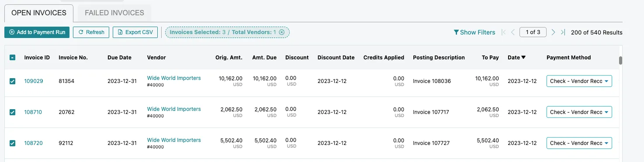Uncheck invoice 109029 row checkbox
This screenshot has height=162, width=644.
[x=13, y=81]
